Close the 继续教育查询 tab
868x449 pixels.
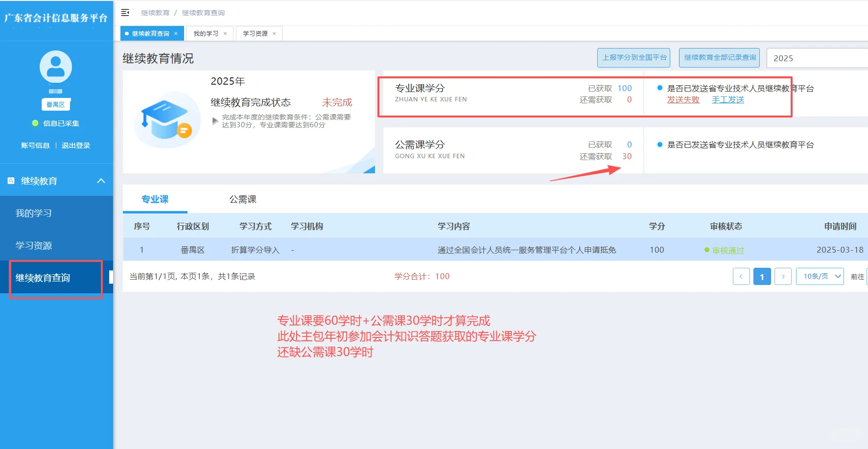tap(176, 33)
